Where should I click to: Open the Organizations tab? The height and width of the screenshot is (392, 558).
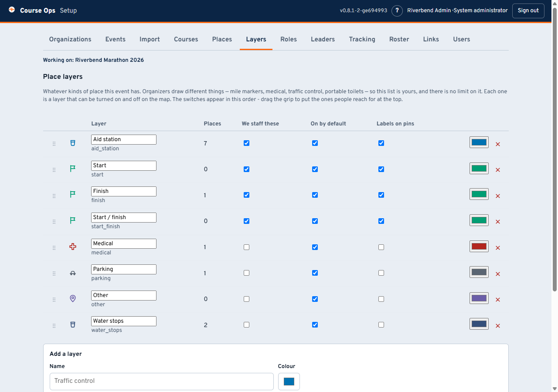click(x=70, y=39)
